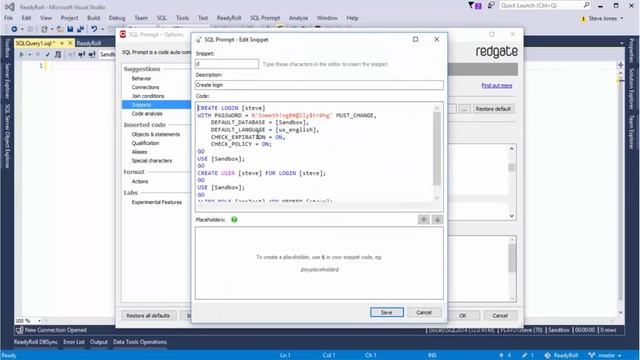Open the Edit menu

[x=26, y=18]
